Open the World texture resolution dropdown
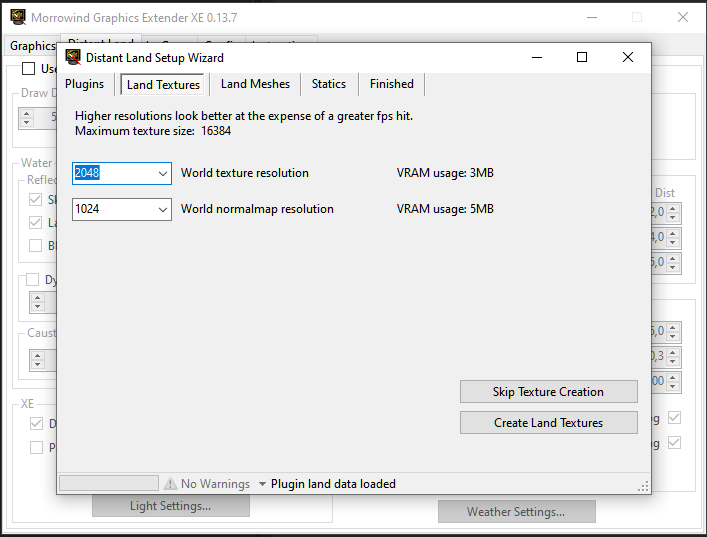This screenshot has width=707, height=537. coord(164,173)
